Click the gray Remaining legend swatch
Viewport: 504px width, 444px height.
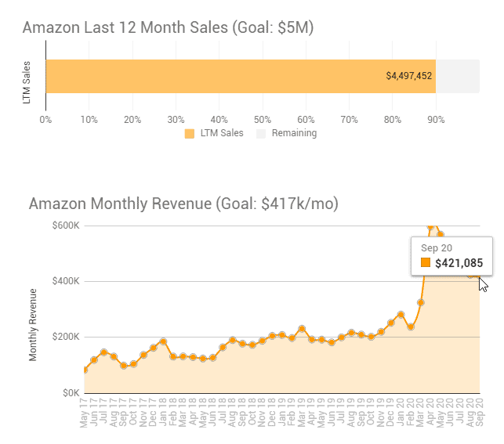[x=262, y=133]
